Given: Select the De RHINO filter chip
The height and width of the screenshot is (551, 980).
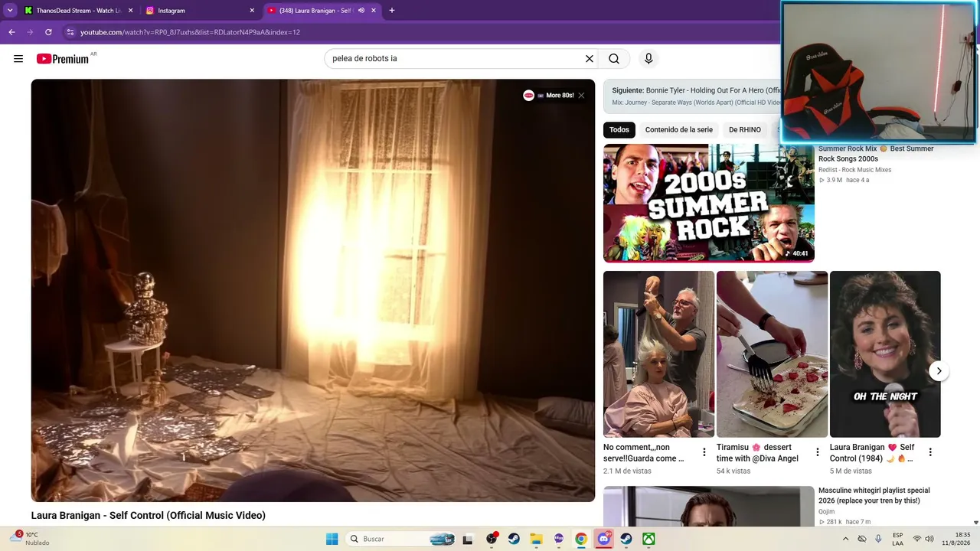Looking at the screenshot, I should tap(745, 130).
